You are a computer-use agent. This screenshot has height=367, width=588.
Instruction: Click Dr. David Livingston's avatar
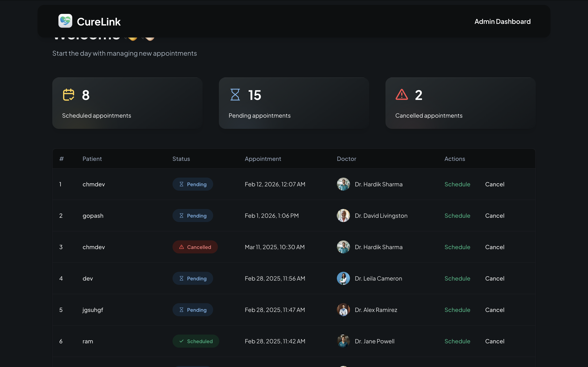click(343, 216)
